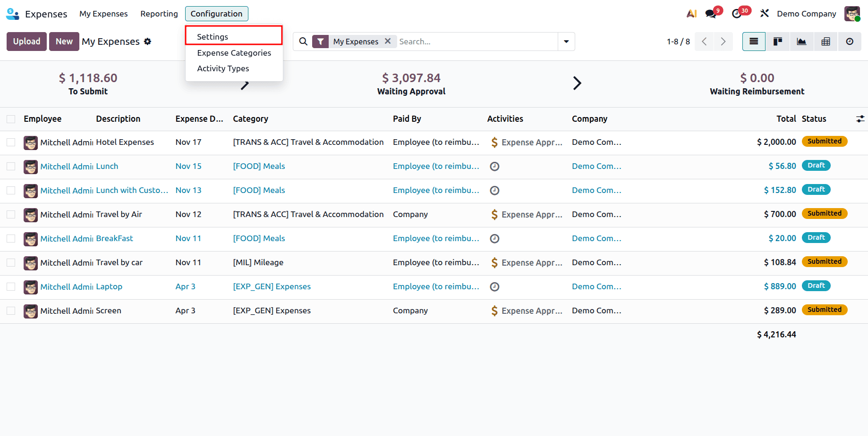Remove the My Expenses filter tag

tap(388, 41)
